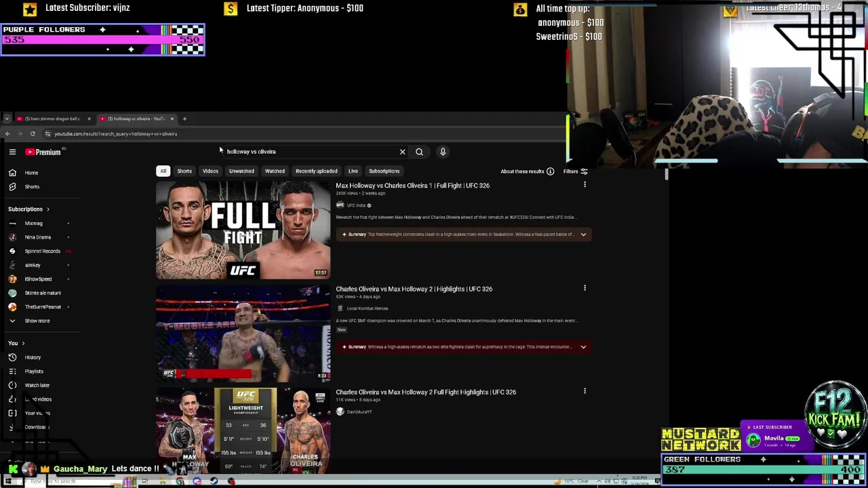
Task: Click the Home icon in sidebar
Action: point(12,173)
